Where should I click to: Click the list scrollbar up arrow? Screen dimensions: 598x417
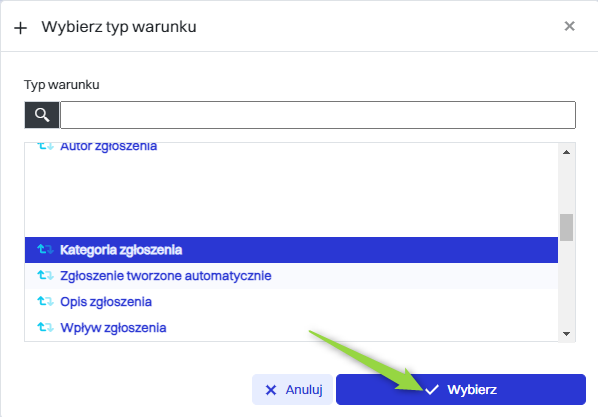click(x=567, y=152)
